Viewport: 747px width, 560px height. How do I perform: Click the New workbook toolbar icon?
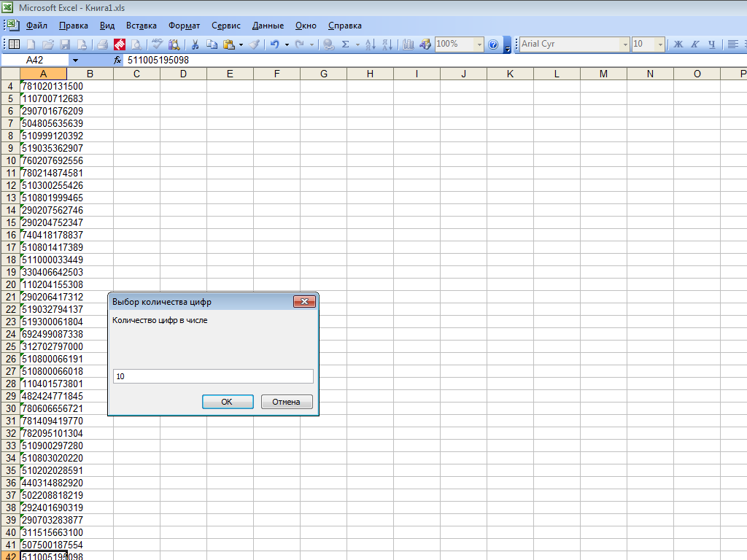pyautogui.click(x=31, y=44)
